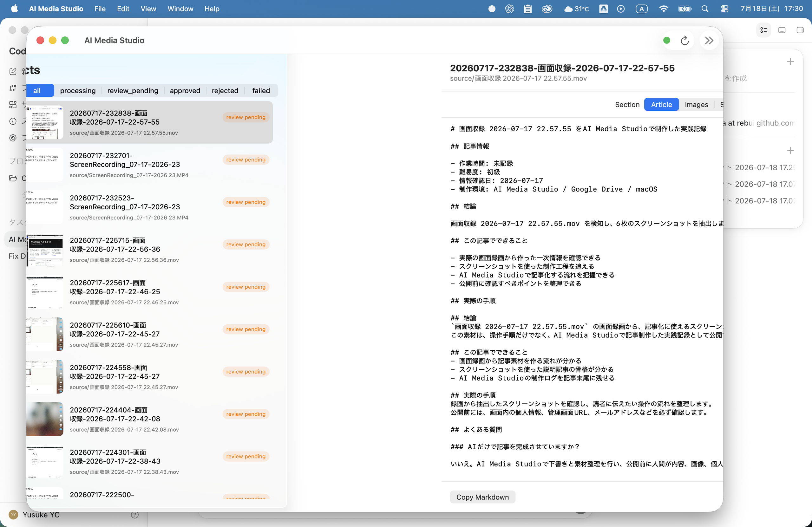812x527 pixels.
Task: Click the double-chevron expand icon in toolbar
Action: pyautogui.click(x=709, y=41)
